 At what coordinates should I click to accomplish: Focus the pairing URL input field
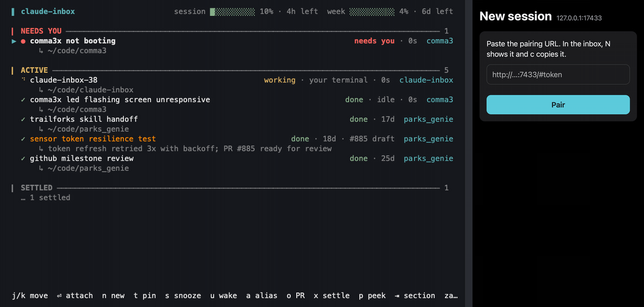(558, 75)
